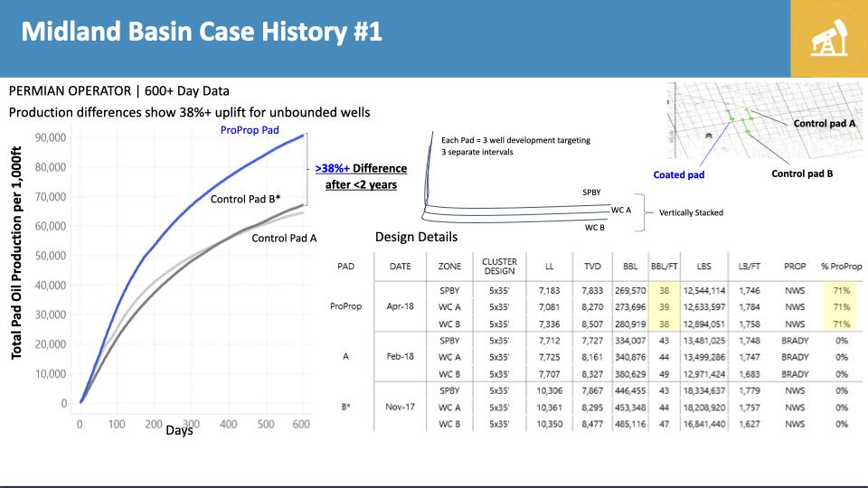The height and width of the screenshot is (488, 868).
Task: Click 'after <2 years' underlined text
Action: pyautogui.click(x=361, y=184)
